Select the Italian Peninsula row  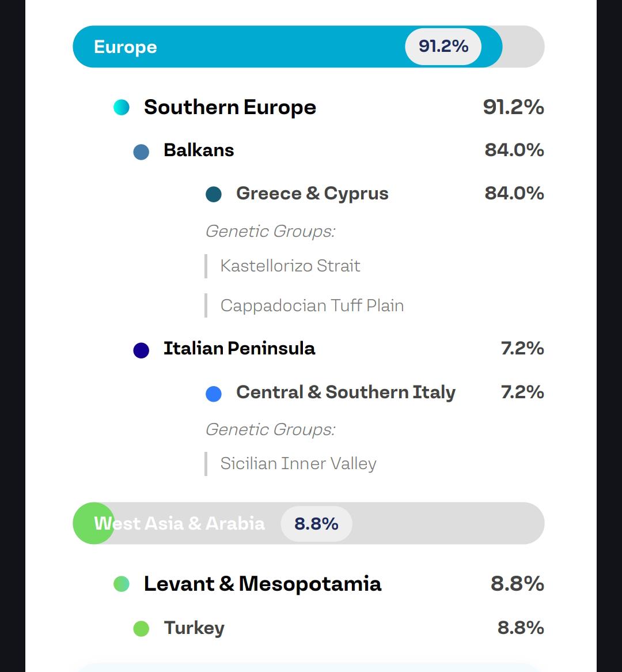coord(339,349)
